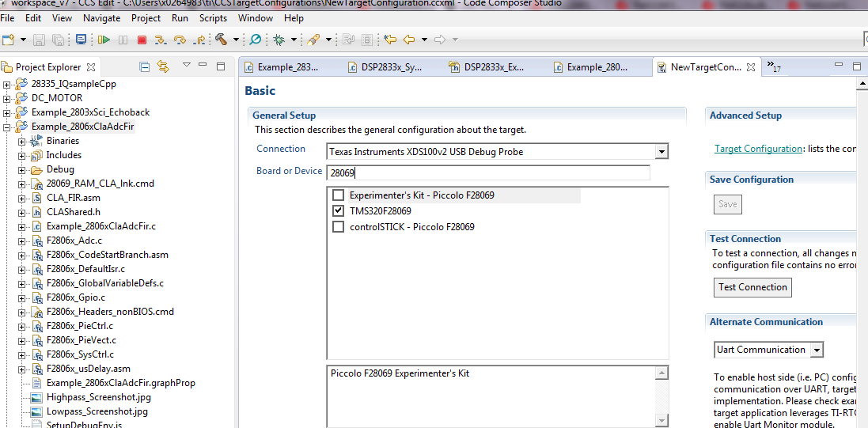Check controlSTICK - Piccolo F28069 checkbox

point(338,226)
